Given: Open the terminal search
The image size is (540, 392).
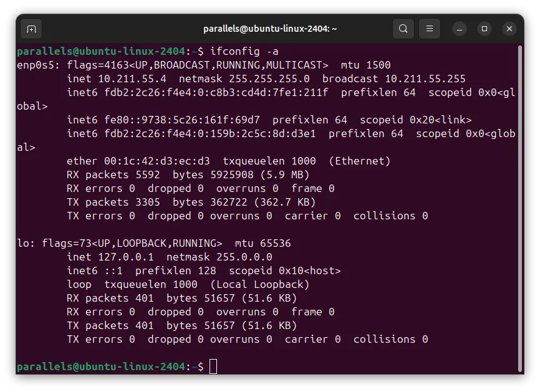Looking at the screenshot, I should [x=403, y=29].
